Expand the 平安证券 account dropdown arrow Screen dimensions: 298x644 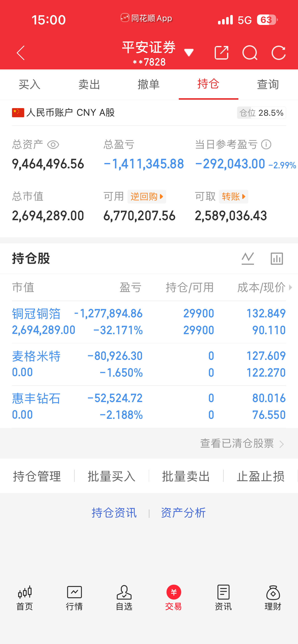pyautogui.click(x=189, y=52)
